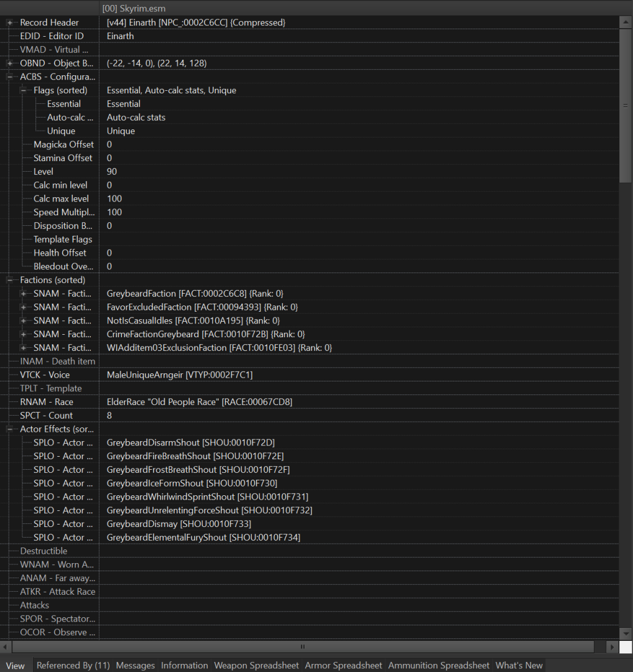Click the vertical scrollbar down arrow

click(x=626, y=633)
